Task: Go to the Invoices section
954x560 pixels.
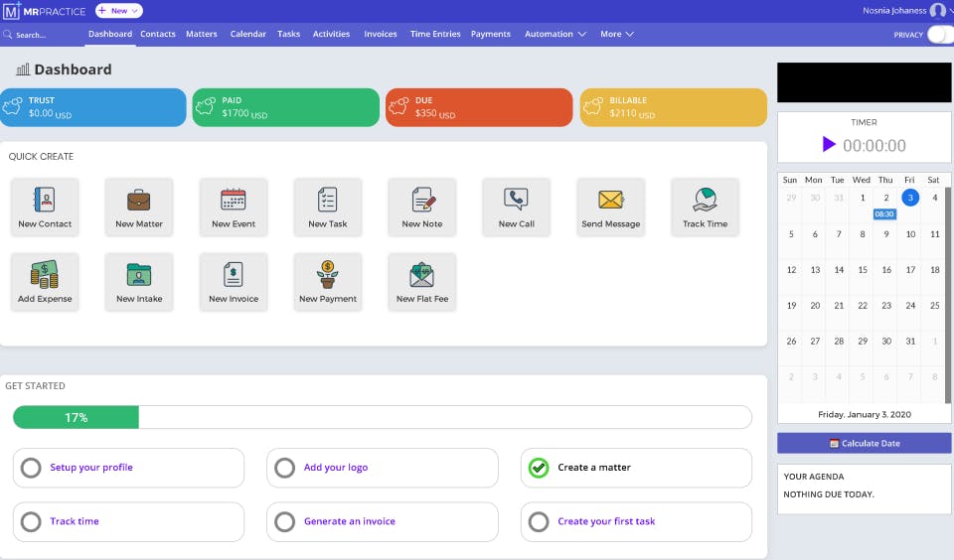Action: 381,34
